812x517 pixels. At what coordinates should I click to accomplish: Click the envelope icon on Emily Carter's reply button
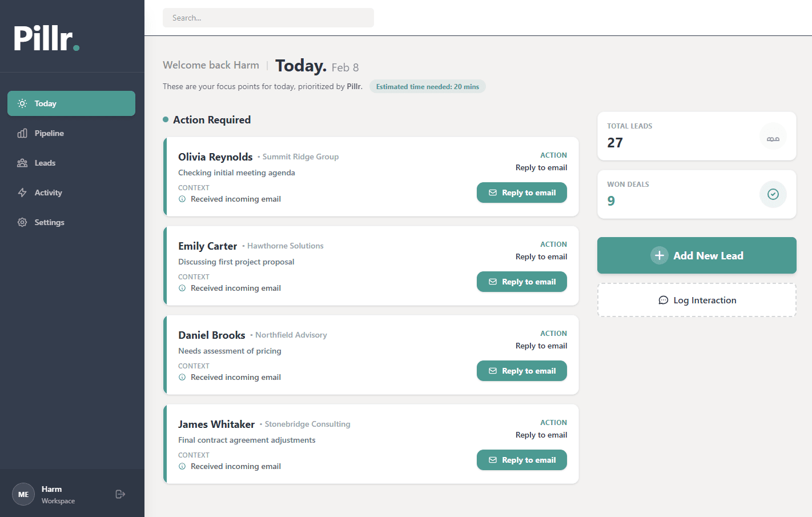click(492, 281)
